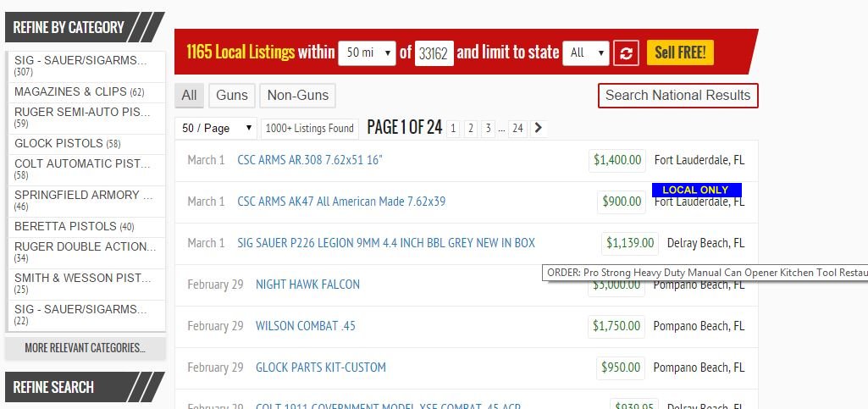Click Search National Results button
Image resolution: width=868 pixels, height=409 pixels.
677,96
